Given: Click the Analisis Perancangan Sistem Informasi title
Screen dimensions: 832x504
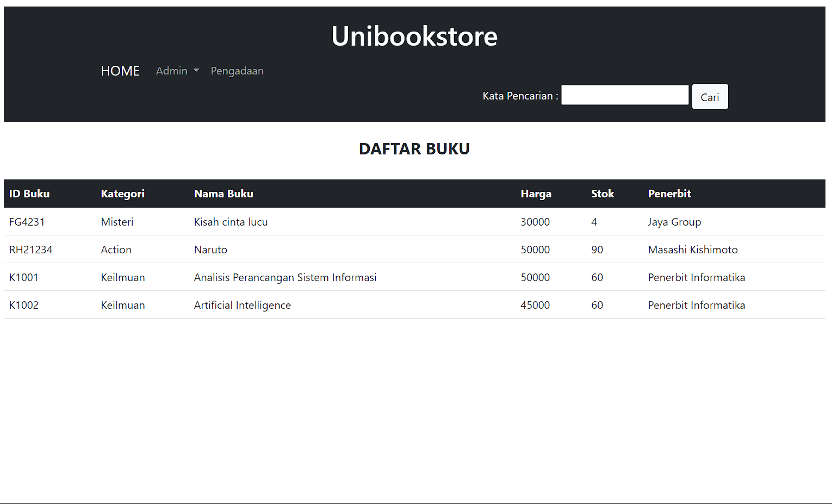Looking at the screenshot, I should (x=285, y=277).
